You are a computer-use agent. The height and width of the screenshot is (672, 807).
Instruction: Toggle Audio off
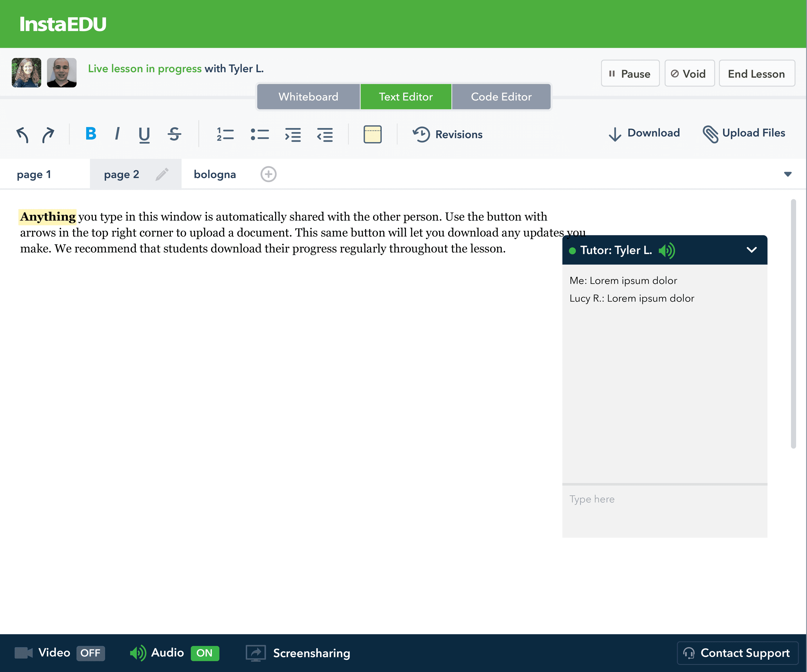204,653
